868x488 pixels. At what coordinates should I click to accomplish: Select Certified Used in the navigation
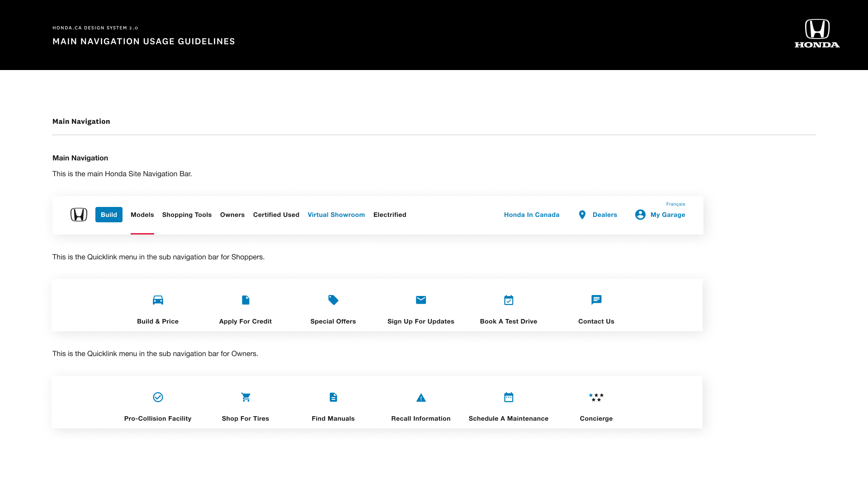click(x=276, y=215)
